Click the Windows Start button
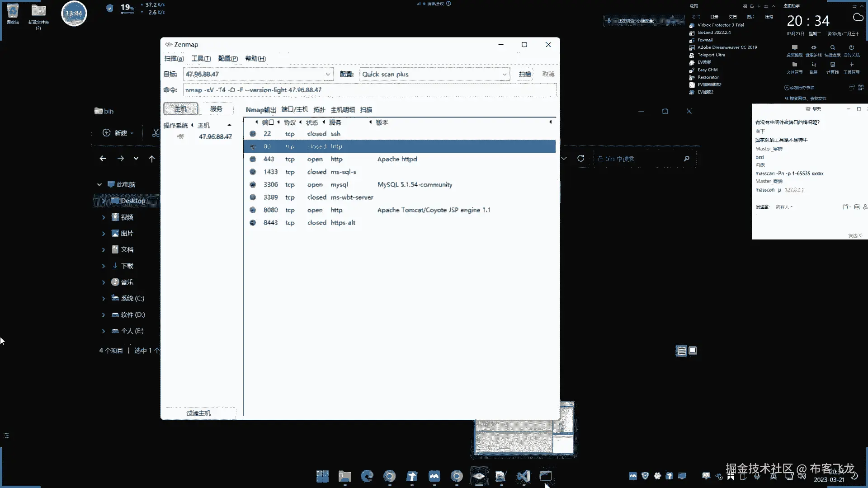The image size is (868, 488). [322, 476]
